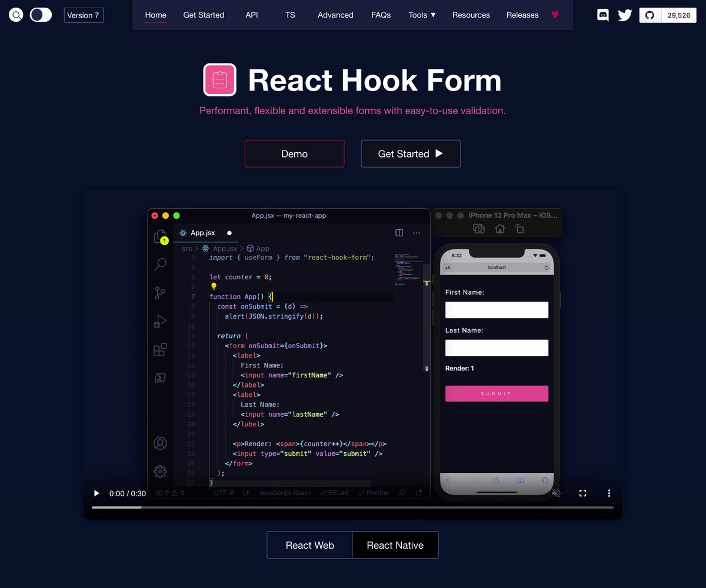The image size is (706, 588).
Task: Open the Get Started nav item
Action: click(x=204, y=15)
